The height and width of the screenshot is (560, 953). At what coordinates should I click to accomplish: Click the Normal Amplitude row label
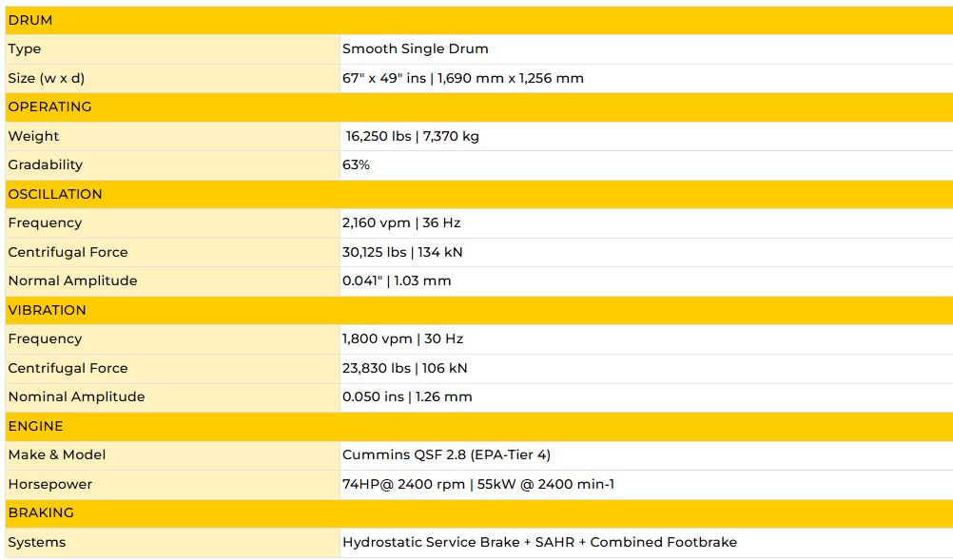72,280
